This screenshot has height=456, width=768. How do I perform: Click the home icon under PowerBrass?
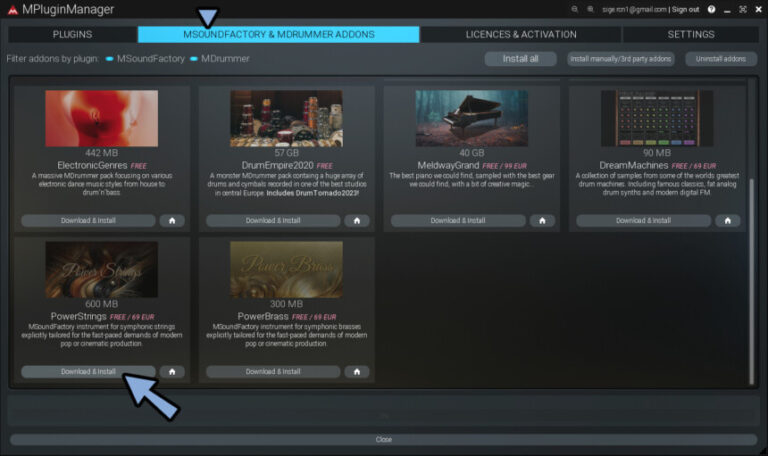(x=356, y=371)
